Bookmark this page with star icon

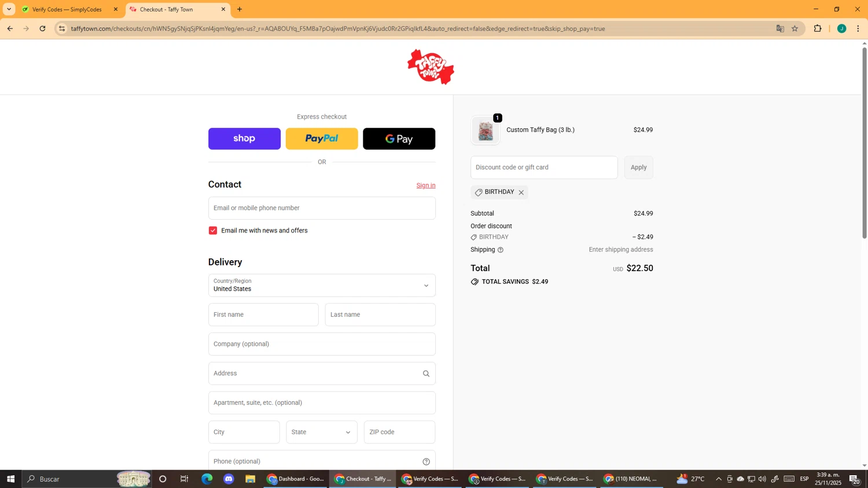[795, 28]
